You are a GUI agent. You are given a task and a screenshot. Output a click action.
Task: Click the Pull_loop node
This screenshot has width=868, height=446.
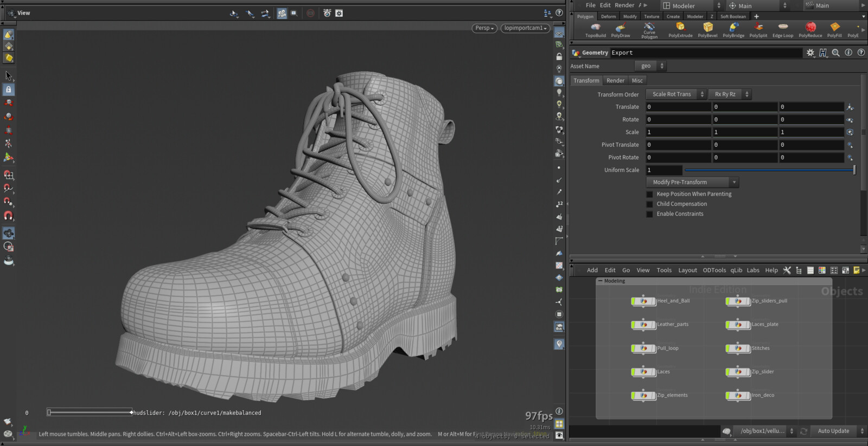(x=643, y=348)
